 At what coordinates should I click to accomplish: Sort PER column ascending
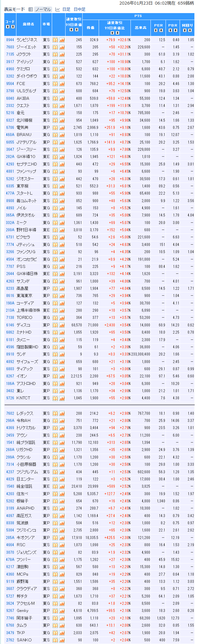[x=156, y=30]
